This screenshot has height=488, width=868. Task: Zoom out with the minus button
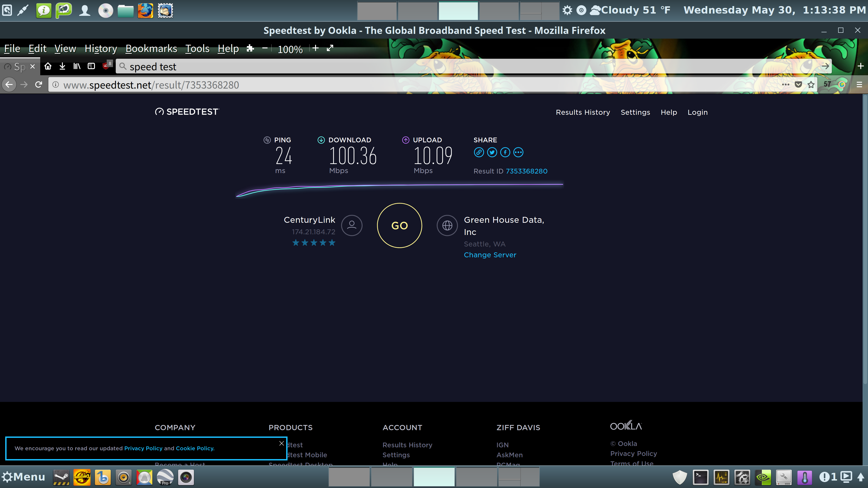click(x=265, y=48)
